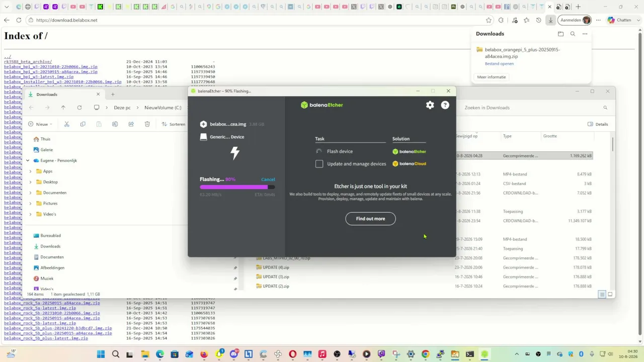This screenshot has height=362, width=644.
Task: Open Edge browser history icon
Action: 538,20
